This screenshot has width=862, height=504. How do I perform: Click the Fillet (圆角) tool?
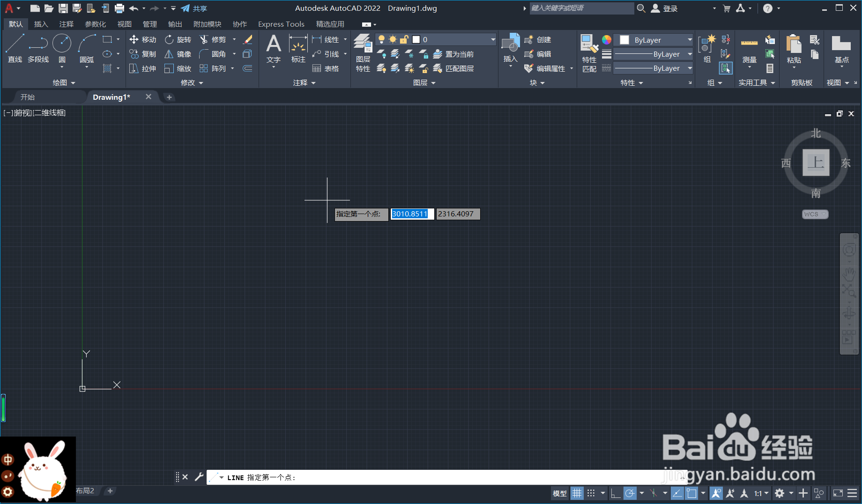(x=213, y=54)
